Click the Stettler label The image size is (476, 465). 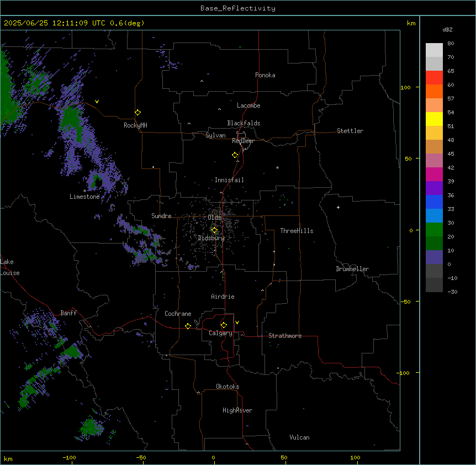coord(350,131)
